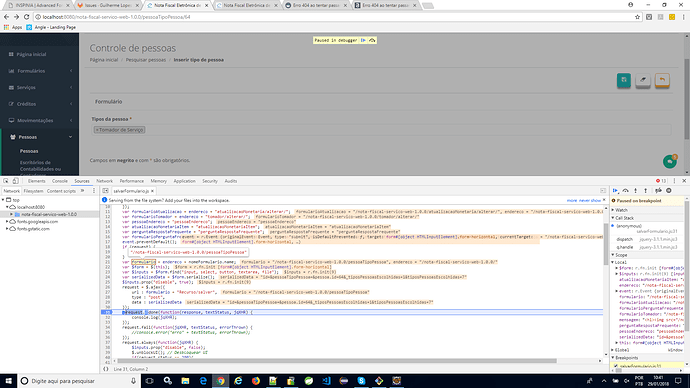Click the Tipos da pessoa select field
Image resolution: width=690 pixels, height=388 pixels.
point(381,130)
